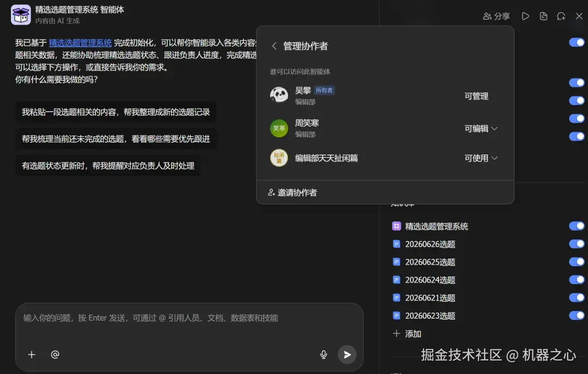The width and height of the screenshot is (588, 374).
Task: Toggle the 20260621选题 switch
Action: (x=577, y=297)
